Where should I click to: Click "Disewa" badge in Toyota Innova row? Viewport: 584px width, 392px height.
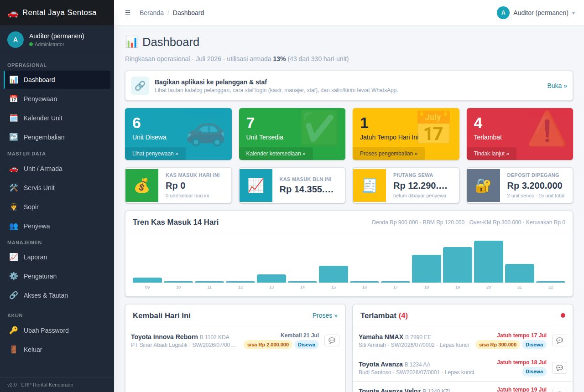click(x=307, y=345)
